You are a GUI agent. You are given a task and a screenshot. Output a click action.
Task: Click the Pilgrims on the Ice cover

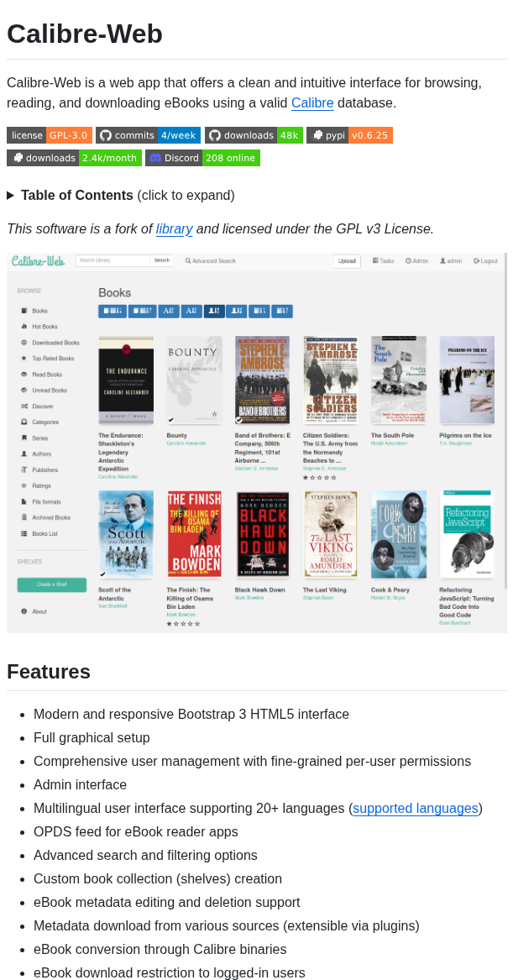pos(467,380)
